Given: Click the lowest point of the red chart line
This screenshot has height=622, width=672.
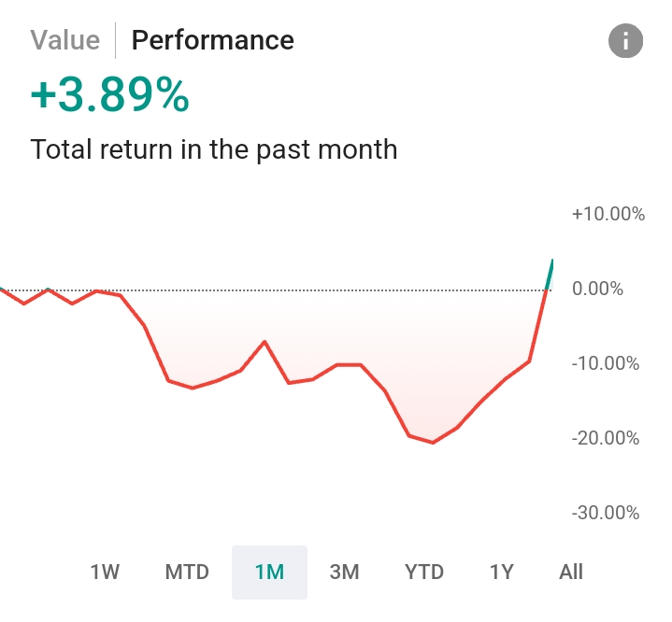Looking at the screenshot, I should tap(433, 442).
